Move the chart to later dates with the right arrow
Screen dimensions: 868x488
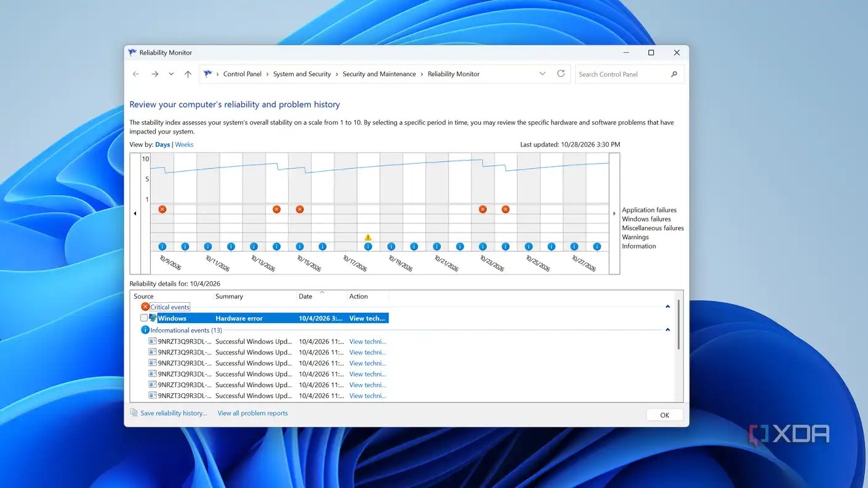point(614,214)
